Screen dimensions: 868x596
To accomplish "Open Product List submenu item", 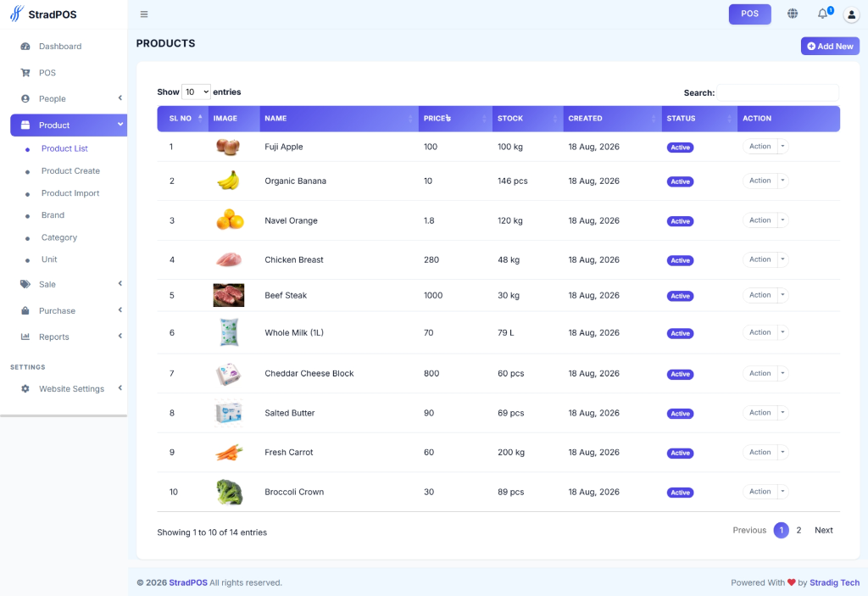I will click(x=64, y=148).
